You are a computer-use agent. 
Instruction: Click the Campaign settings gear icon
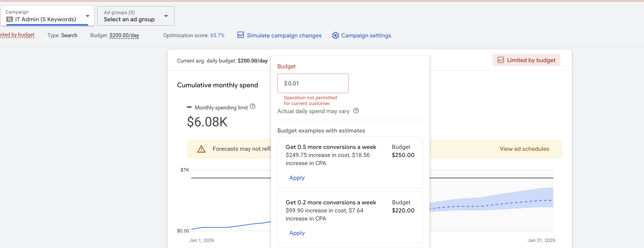click(x=335, y=36)
